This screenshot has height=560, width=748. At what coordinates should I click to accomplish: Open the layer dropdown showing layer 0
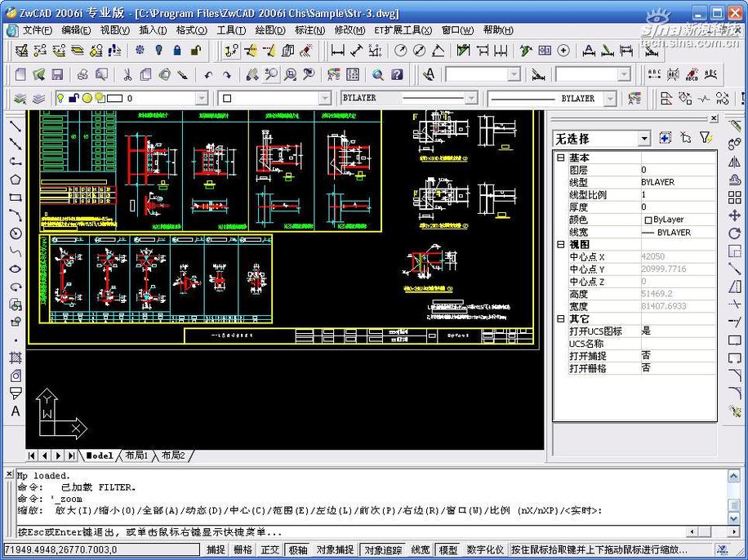pos(201,98)
